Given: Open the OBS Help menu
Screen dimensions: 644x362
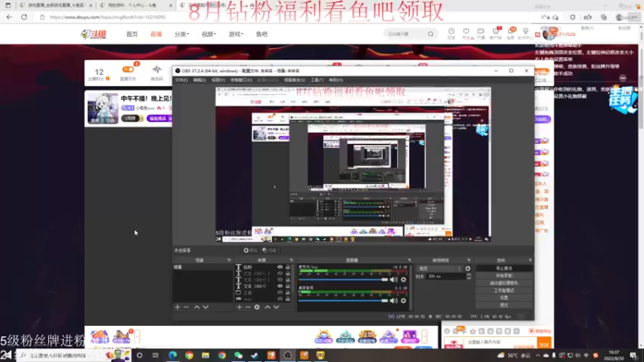Looking at the screenshot, I should pos(336,80).
